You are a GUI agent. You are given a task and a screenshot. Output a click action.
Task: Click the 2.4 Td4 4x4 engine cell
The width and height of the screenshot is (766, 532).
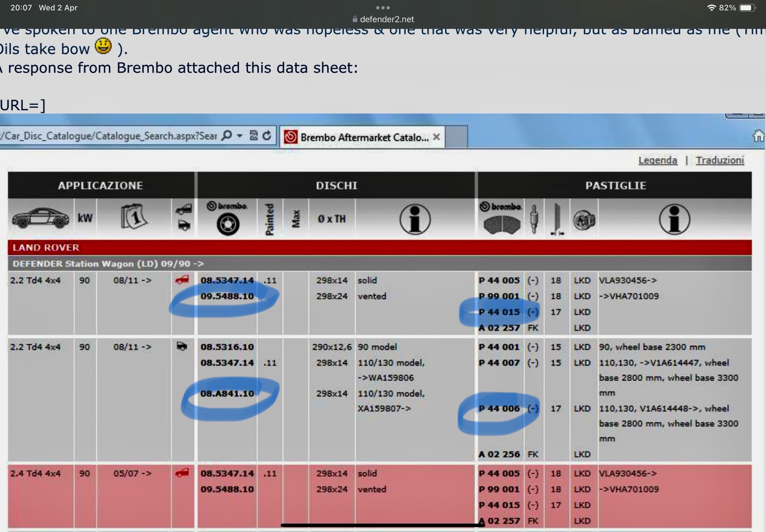coord(35,473)
